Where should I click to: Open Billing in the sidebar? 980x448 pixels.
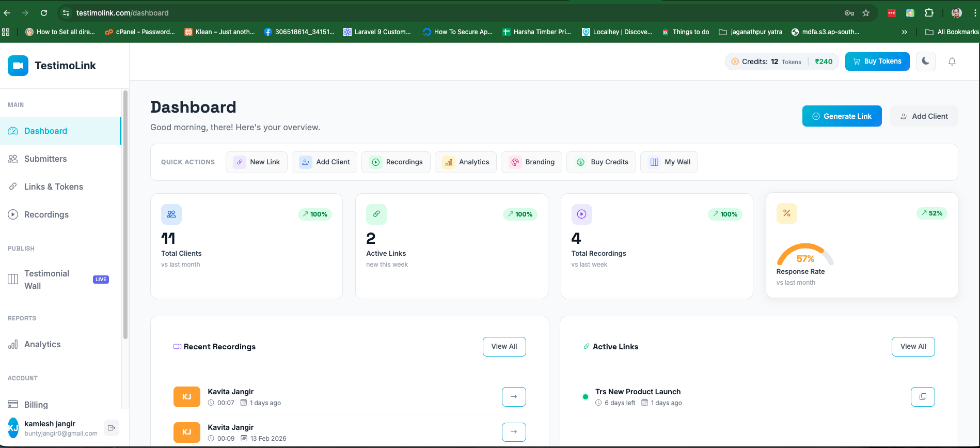[x=60, y=404]
